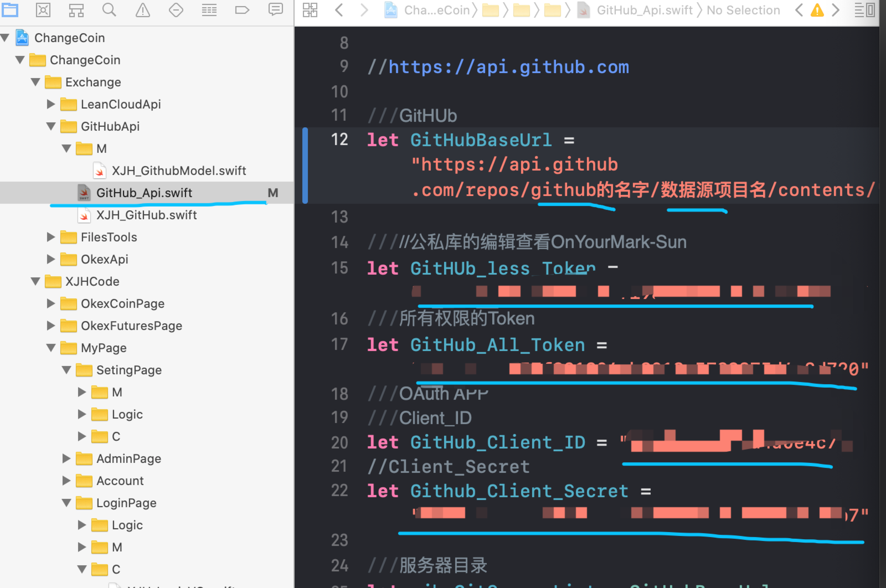The height and width of the screenshot is (588, 886).
Task: Collapse the XJHCode folder
Action: pos(36,281)
